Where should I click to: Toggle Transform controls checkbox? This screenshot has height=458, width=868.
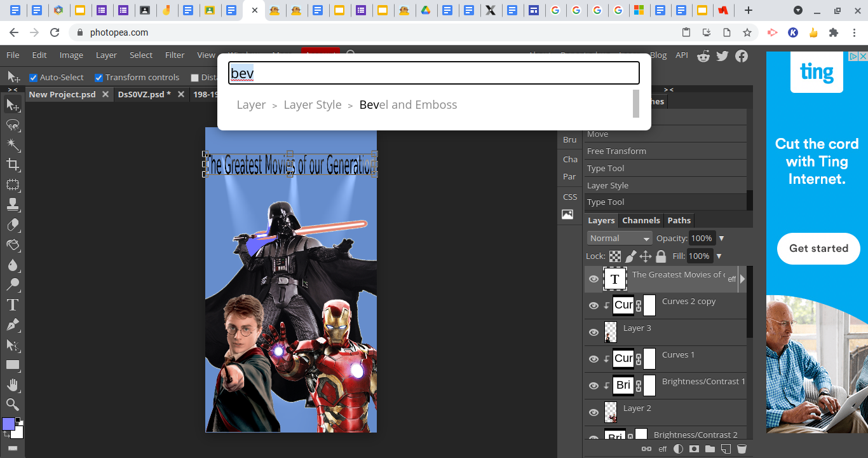pos(99,78)
